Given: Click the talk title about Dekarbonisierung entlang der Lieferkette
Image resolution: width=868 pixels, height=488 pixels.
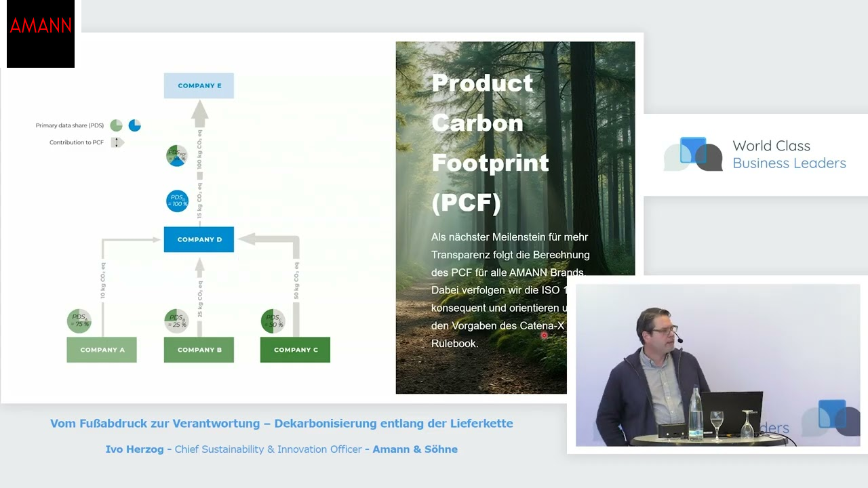Looking at the screenshot, I should [x=281, y=424].
